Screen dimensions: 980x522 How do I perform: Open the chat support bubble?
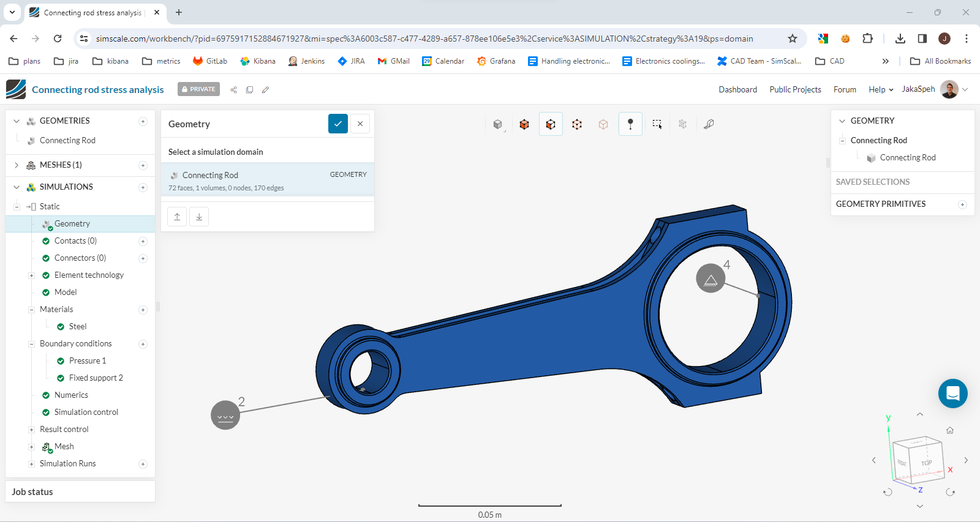click(952, 393)
